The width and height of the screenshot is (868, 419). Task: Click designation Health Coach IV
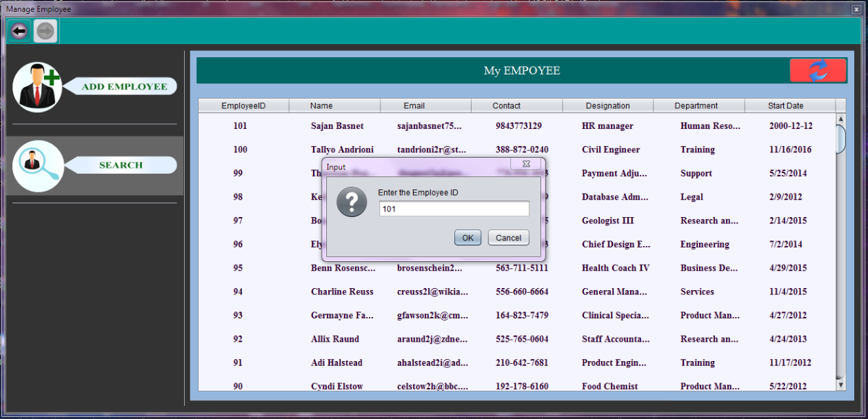pyautogui.click(x=616, y=268)
